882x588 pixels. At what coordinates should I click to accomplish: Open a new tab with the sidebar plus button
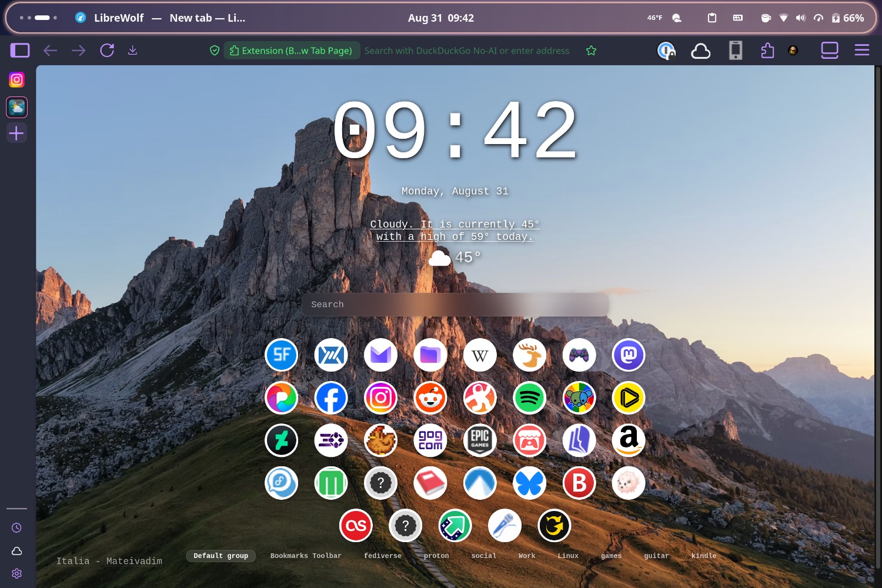pyautogui.click(x=16, y=133)
